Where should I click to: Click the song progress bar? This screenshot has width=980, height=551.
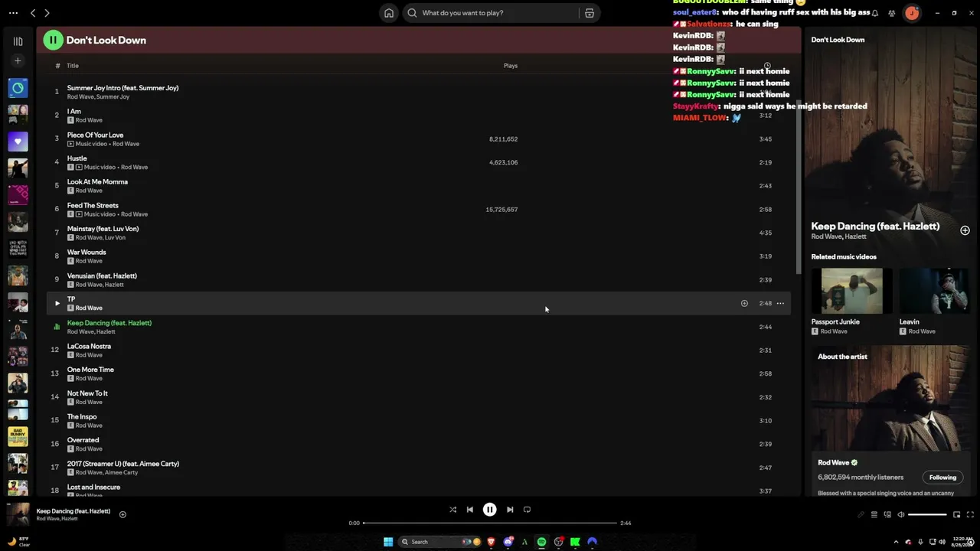click(490, 523)
